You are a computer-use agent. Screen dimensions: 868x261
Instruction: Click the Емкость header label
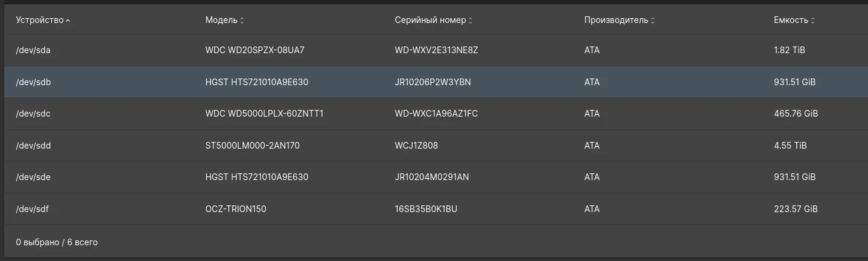791,21
